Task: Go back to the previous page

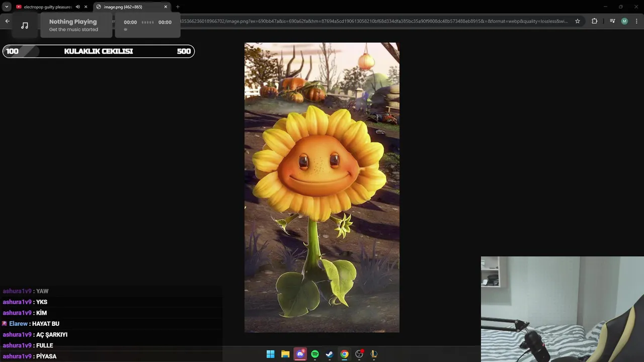Action: (7, 21)
